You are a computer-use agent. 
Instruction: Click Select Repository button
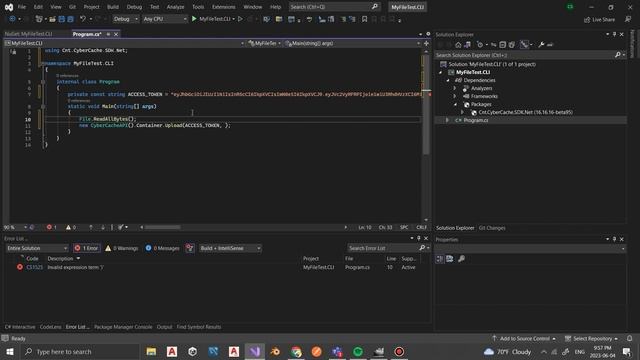(x=591, y=338)
